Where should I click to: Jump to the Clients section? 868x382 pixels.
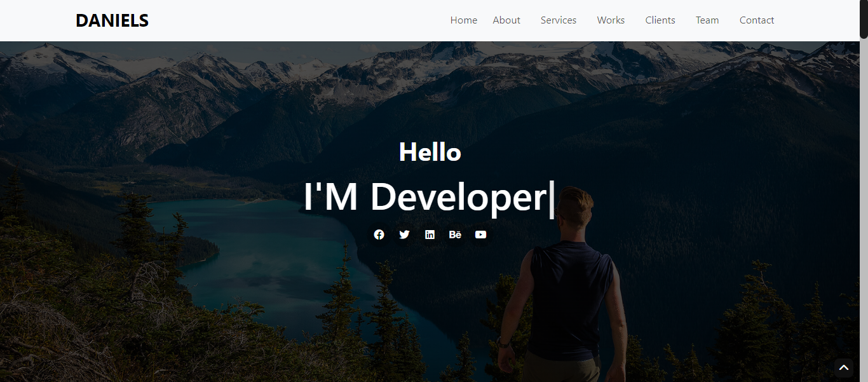point(660,20)
